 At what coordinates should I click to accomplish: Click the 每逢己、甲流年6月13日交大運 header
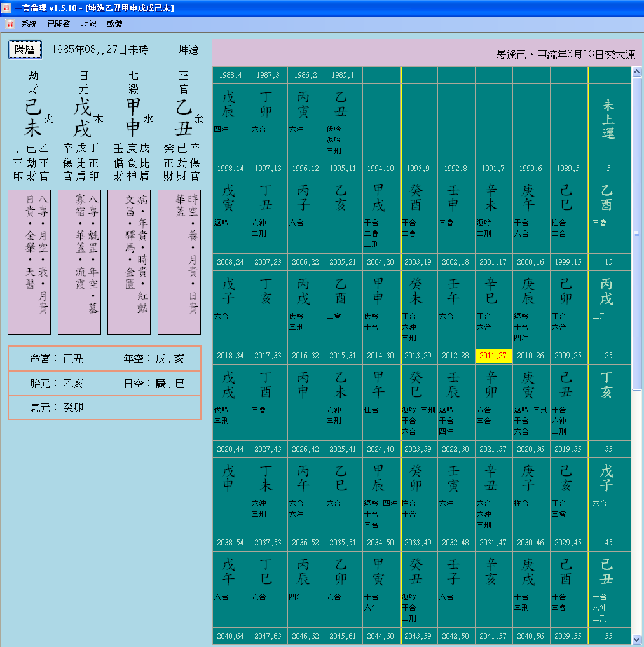(565, 55)
